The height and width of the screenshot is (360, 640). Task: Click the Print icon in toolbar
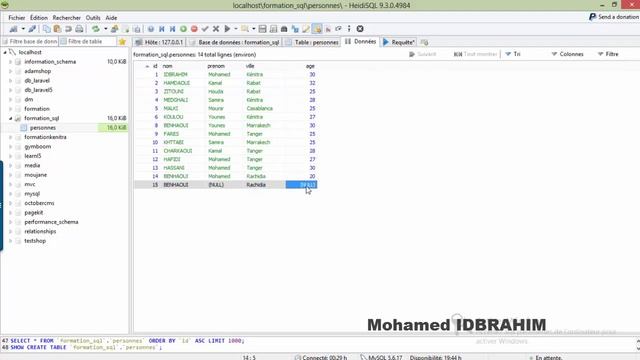tap(79, 29)
